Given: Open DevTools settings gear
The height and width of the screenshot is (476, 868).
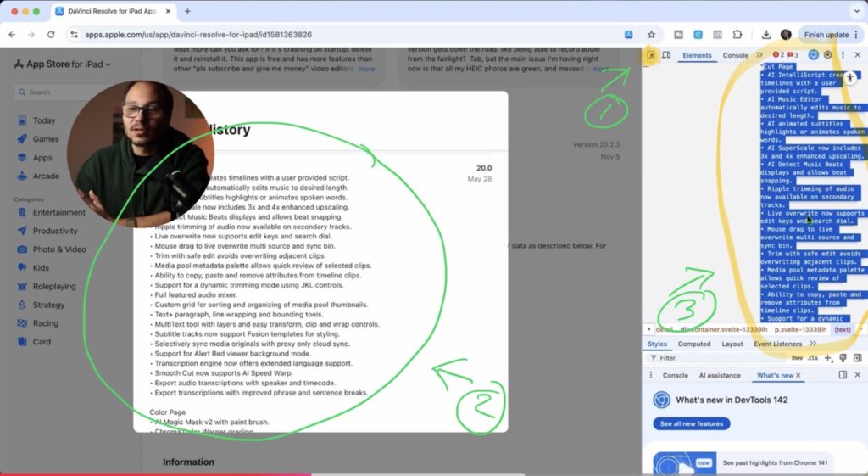Looking at the screenshot, I should pos(827,55).
